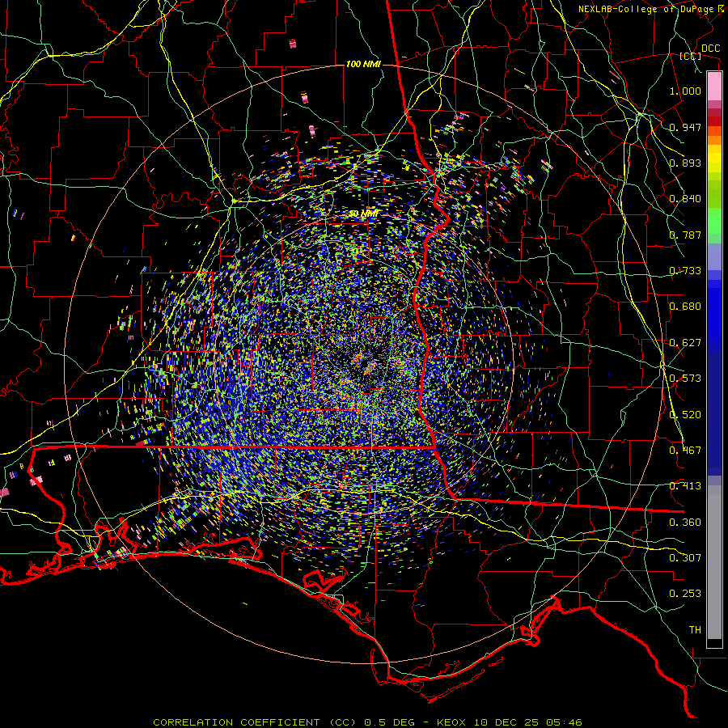Pick the red segment of the color bar

pos(714,121)
